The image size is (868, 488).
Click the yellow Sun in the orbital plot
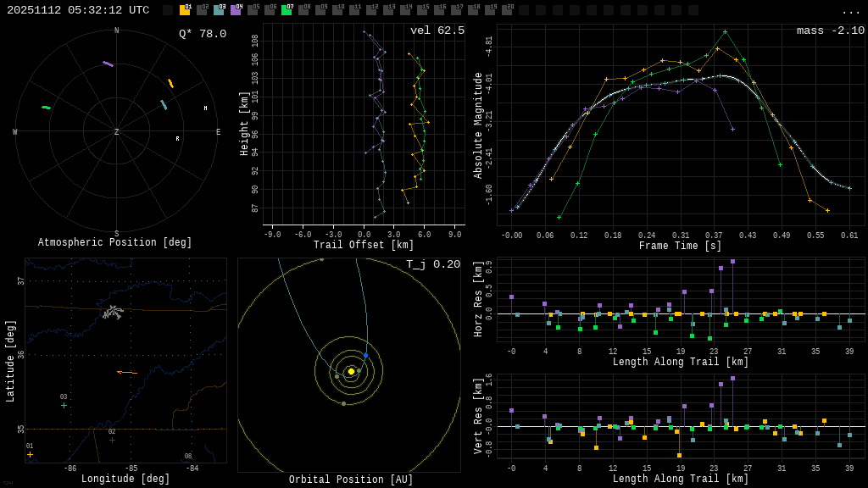(x=351, y=371)
